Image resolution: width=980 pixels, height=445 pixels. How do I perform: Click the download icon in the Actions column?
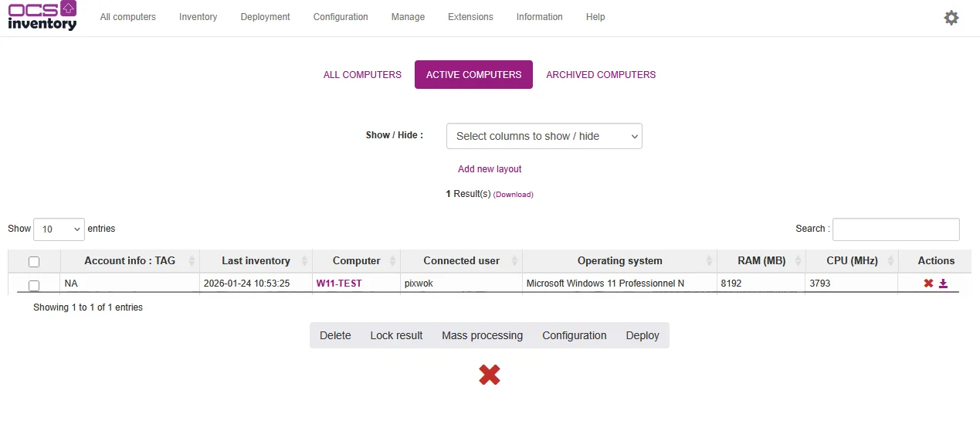(943, 284)
